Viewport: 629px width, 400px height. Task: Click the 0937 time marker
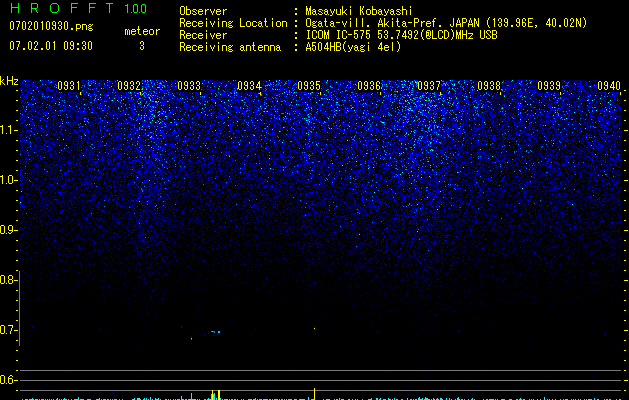[429, 85]
